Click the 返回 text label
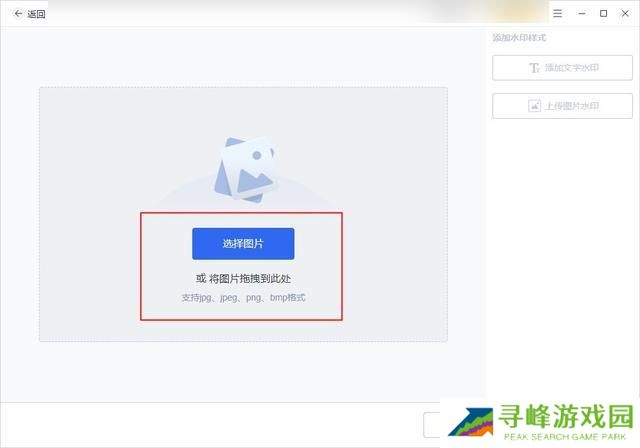Viewport: 640px width, 448px height. (36, 14)
